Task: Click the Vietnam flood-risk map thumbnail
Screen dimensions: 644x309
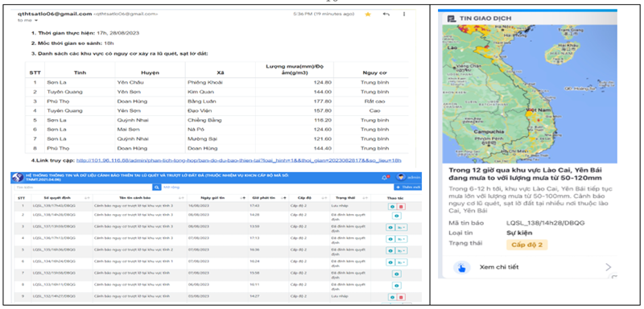Action: pyautogui.click(x=530, y=93)
